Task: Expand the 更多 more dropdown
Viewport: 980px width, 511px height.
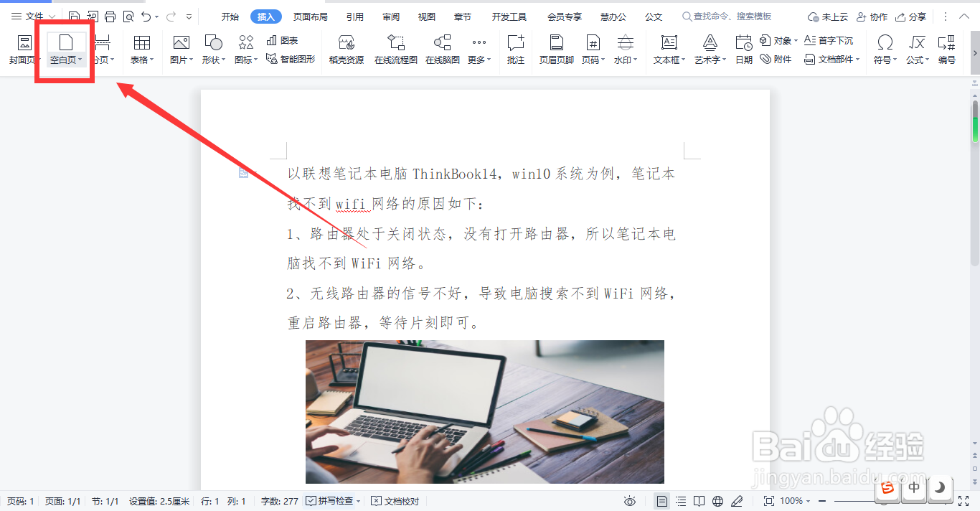Action: pyautogui.click(x=489, y=60)
